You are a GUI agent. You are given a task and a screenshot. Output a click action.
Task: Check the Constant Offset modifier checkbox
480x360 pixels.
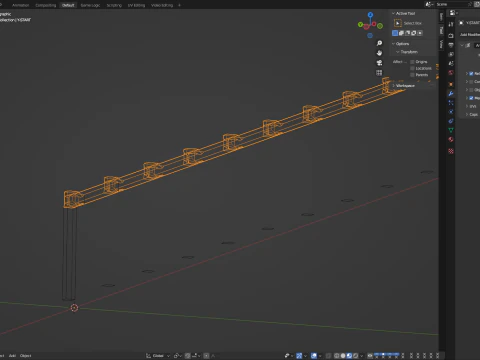[471, 82]
